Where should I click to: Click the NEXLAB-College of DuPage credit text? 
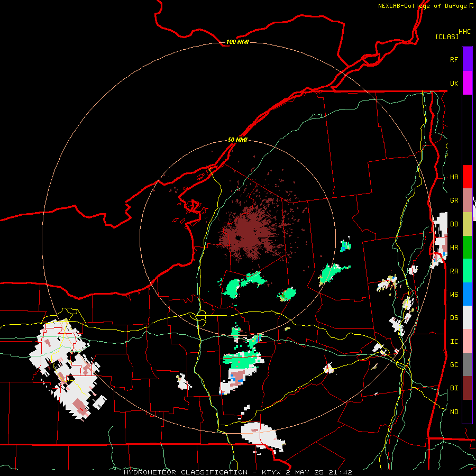tap(422, 6)
